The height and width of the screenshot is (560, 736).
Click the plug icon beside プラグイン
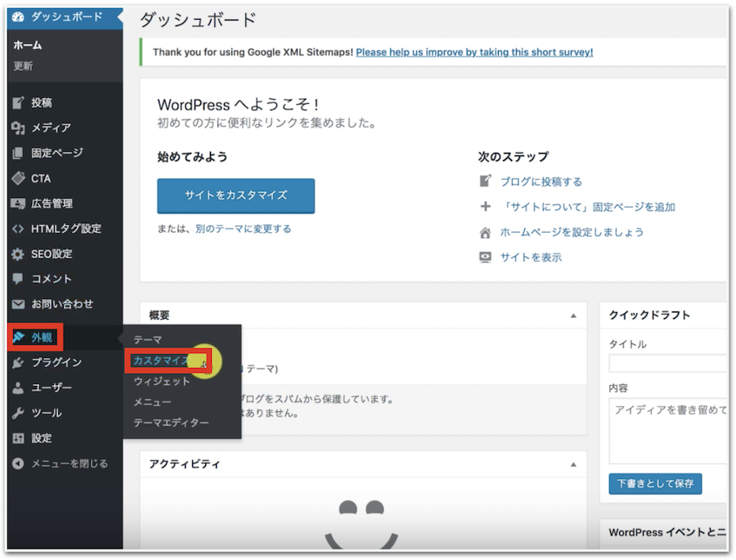tap(18, 362)
